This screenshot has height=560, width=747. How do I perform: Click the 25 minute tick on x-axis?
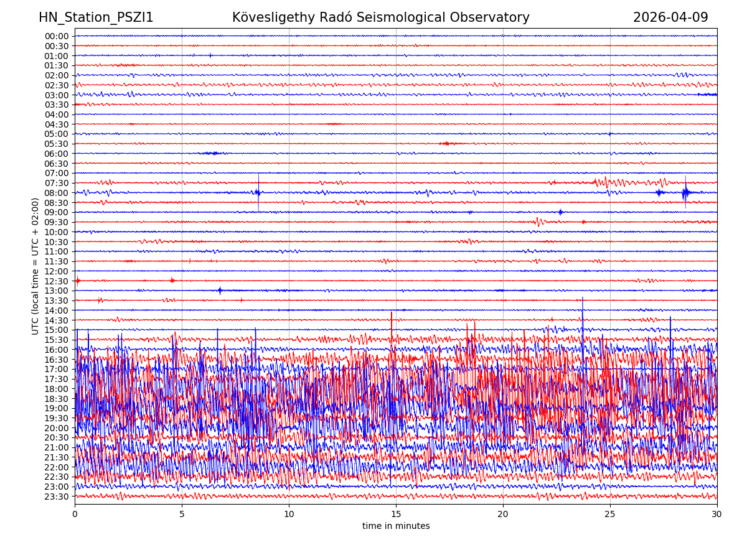coord(610,515)
